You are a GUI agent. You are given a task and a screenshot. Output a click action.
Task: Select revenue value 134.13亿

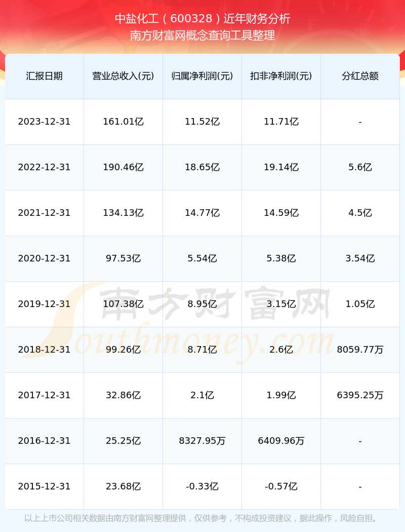(123, 213)
